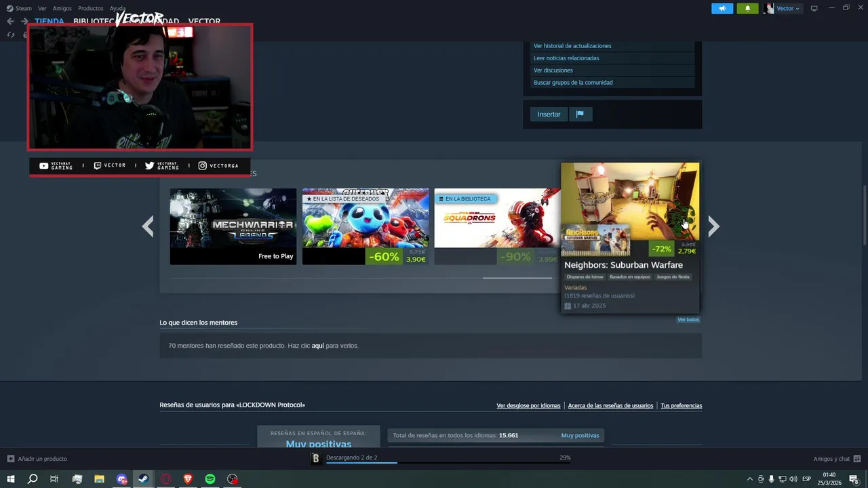
Task: Open Opera GX from the taskbar
Action: pos(165,479)
